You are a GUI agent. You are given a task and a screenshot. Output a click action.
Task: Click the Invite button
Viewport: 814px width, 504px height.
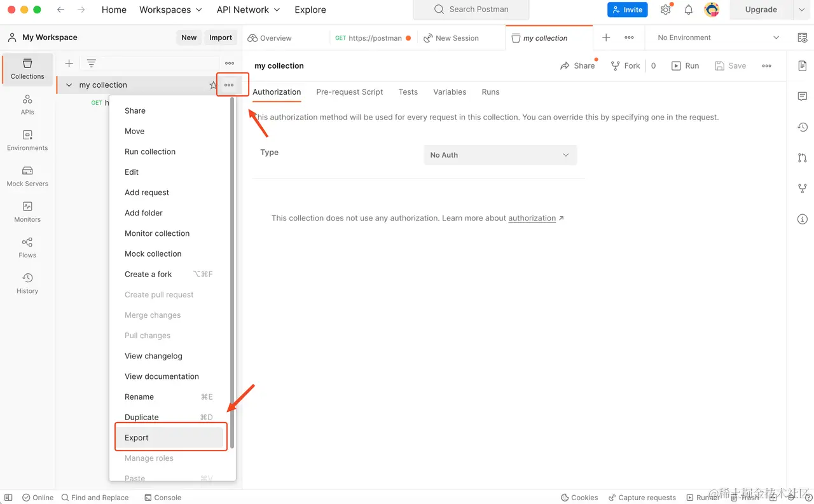pos(628,10)
